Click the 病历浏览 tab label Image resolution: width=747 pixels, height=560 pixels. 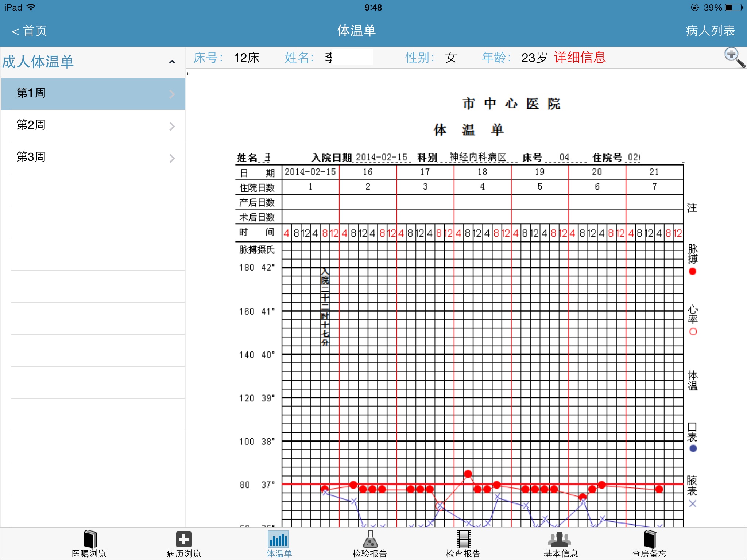[x=183, y=553]
